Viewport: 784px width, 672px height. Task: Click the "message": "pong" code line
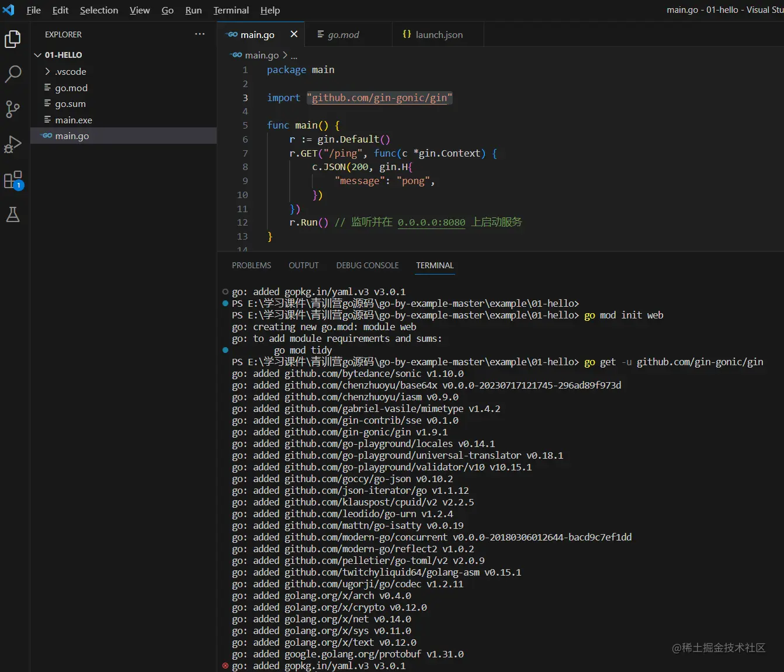pyautogui.click(x=385, y=181)
